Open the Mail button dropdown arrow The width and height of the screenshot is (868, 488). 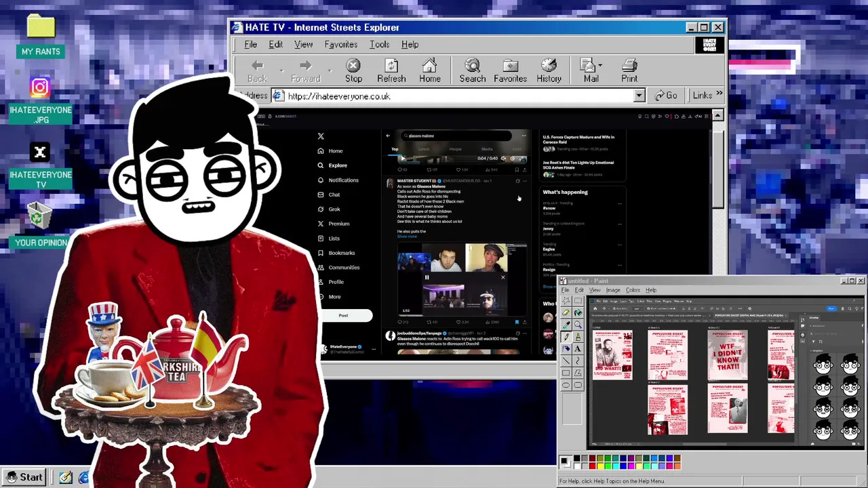[600, 66]
